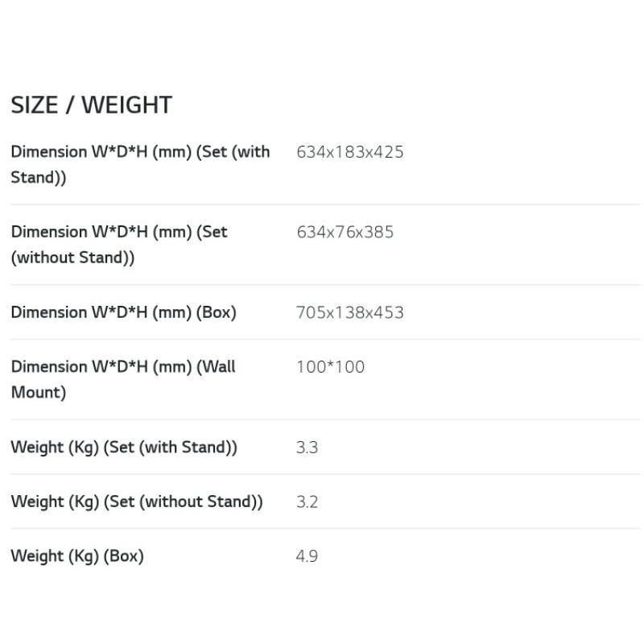Click the SIZE / WEIGHT heading
This screenshot has width=644, height=644.
point(91,105)
